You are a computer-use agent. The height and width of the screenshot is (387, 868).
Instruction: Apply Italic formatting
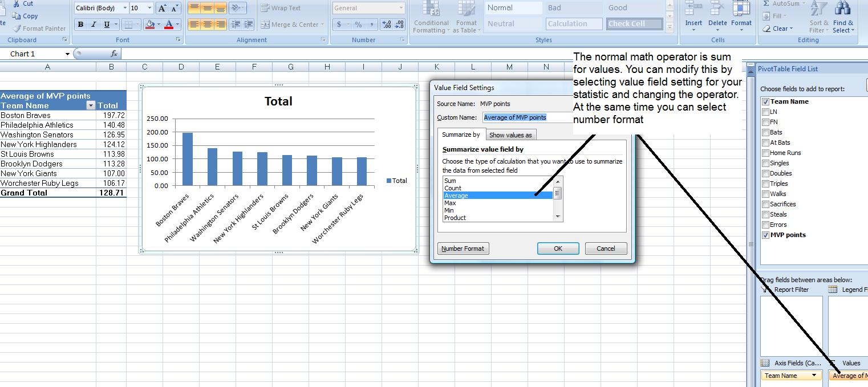94,25
